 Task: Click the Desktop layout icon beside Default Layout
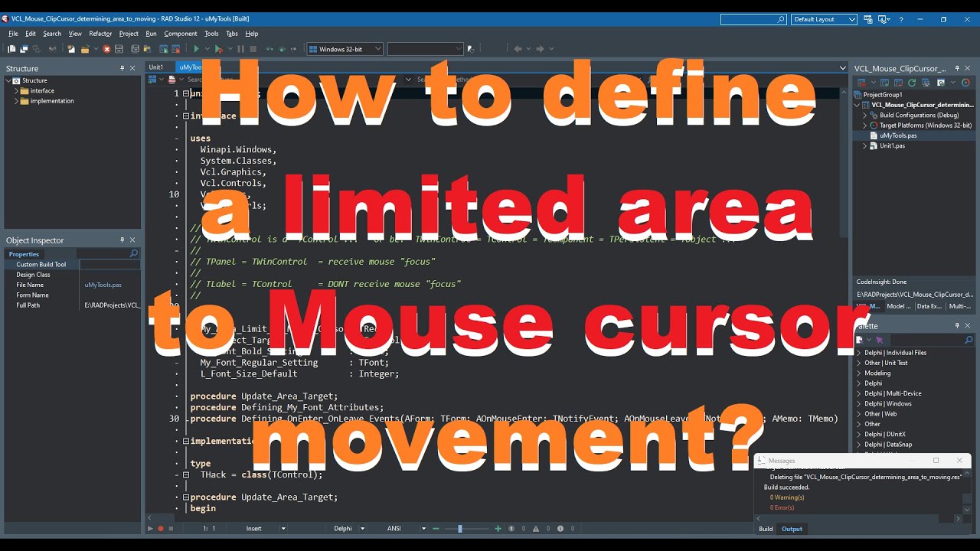pyautogui.click(x=868, y=19)
